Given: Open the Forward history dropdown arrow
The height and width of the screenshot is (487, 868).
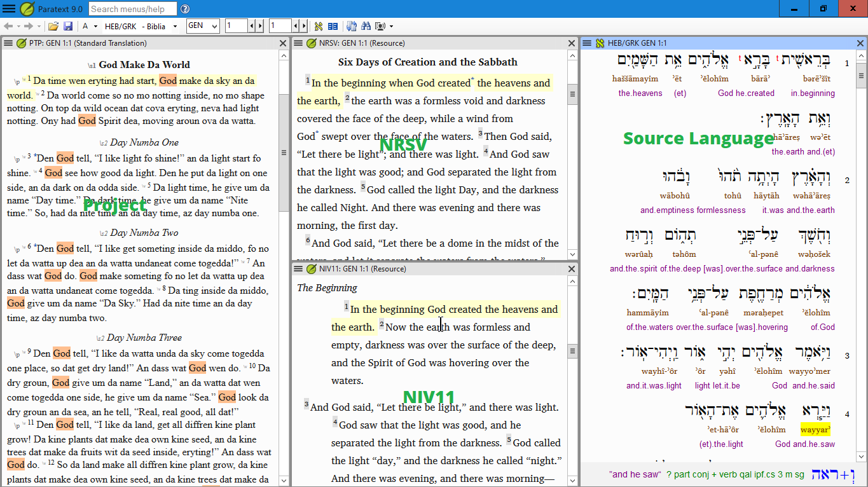Looking at the screenshot, I should (x=39, y=26).
